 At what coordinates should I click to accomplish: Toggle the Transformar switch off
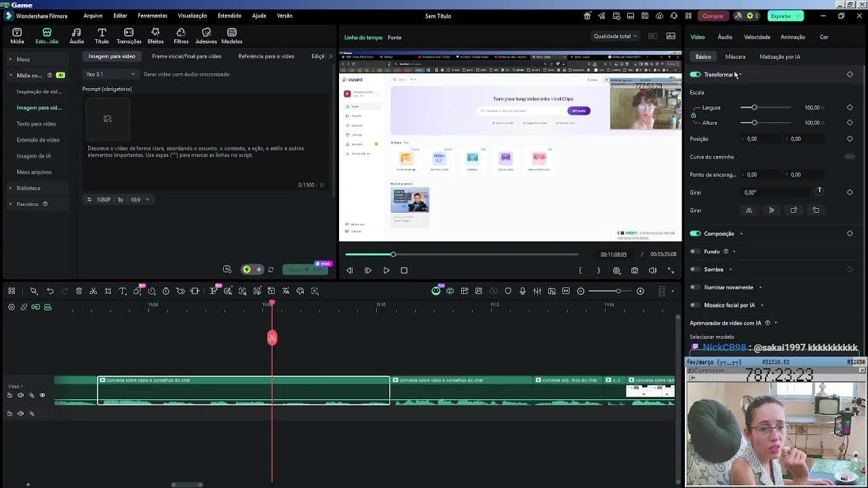pos(695,75)
